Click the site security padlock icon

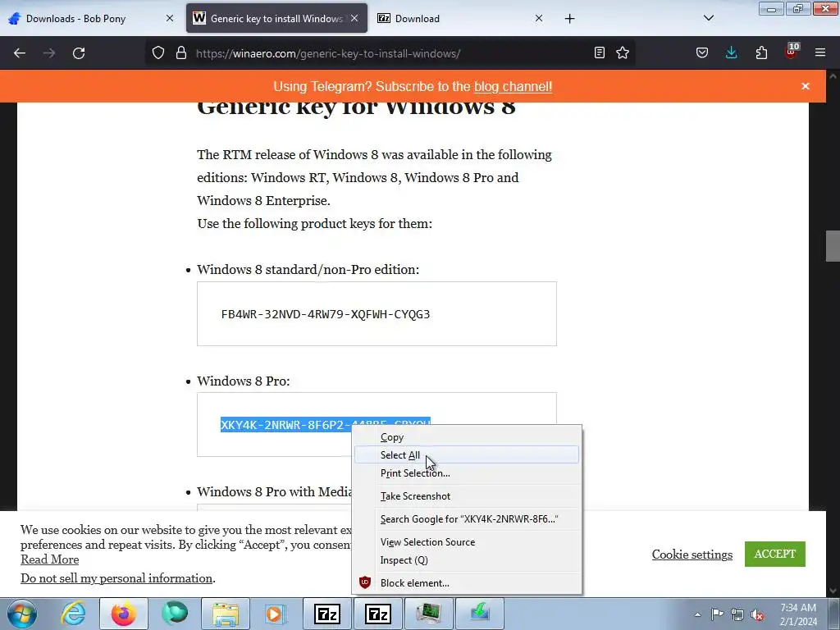click(x=181, y=53)
